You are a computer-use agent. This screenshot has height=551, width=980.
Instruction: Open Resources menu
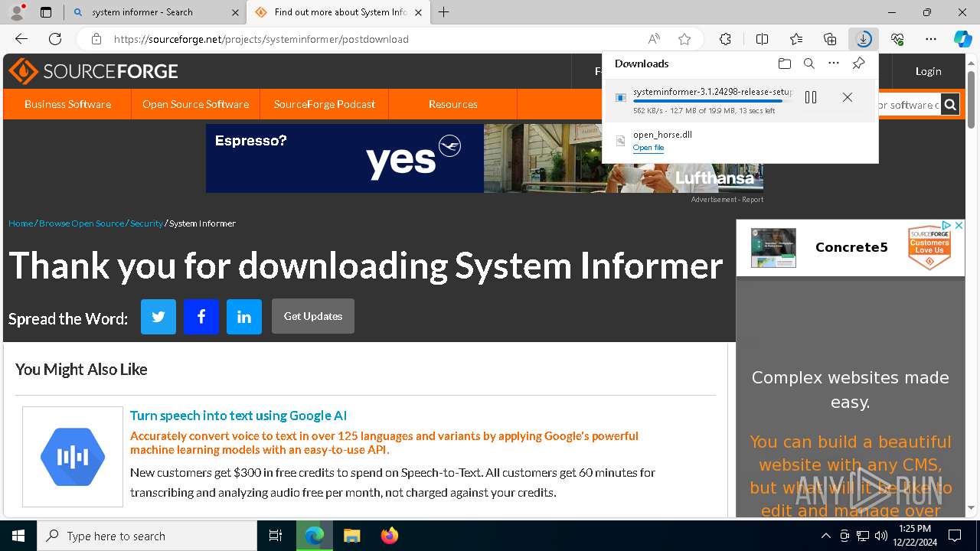(453, 104)
